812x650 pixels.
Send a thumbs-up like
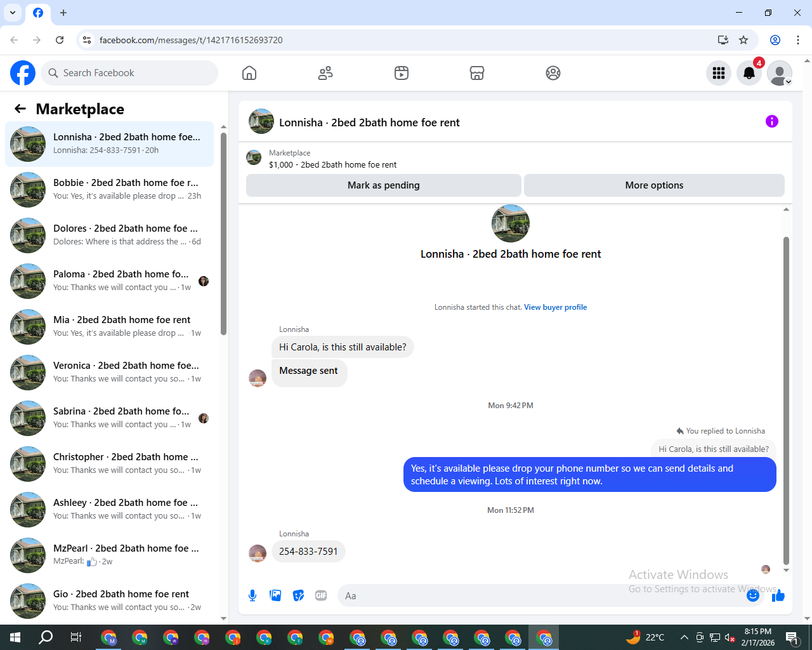tap(778, 595)
